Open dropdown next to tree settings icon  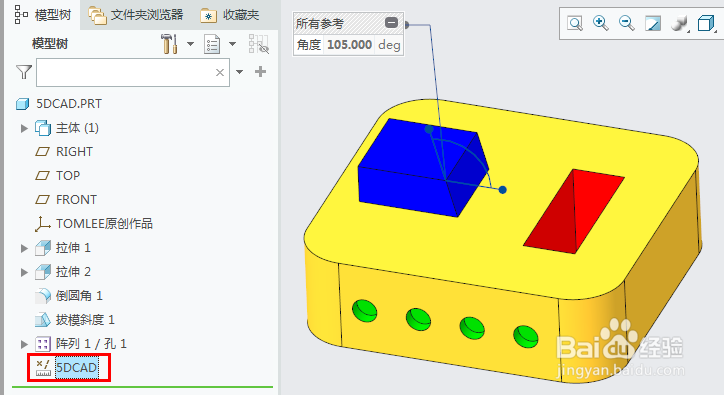point(190,44)
